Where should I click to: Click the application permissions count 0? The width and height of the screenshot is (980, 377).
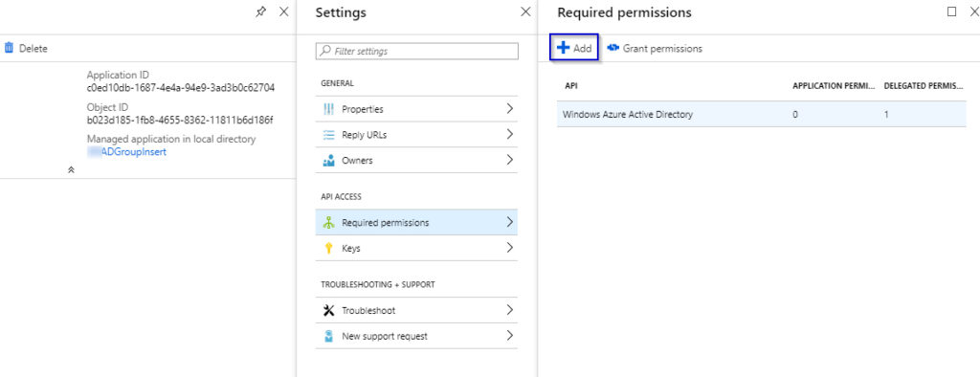point(795,115)
